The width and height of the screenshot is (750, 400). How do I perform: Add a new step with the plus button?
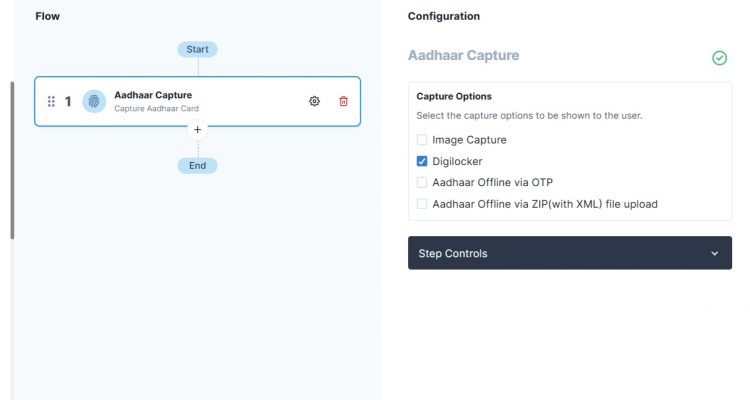click(x=198, y=130)
